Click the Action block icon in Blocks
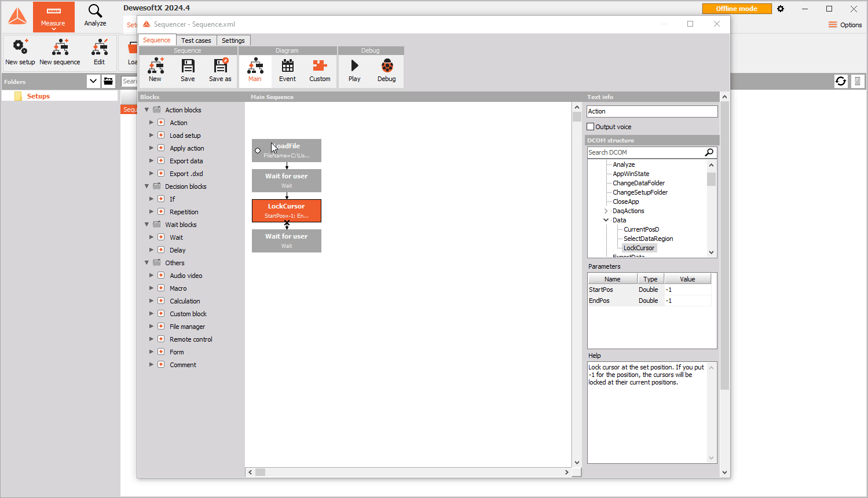Screen dimensions: 868x498 tap(161, 122)
